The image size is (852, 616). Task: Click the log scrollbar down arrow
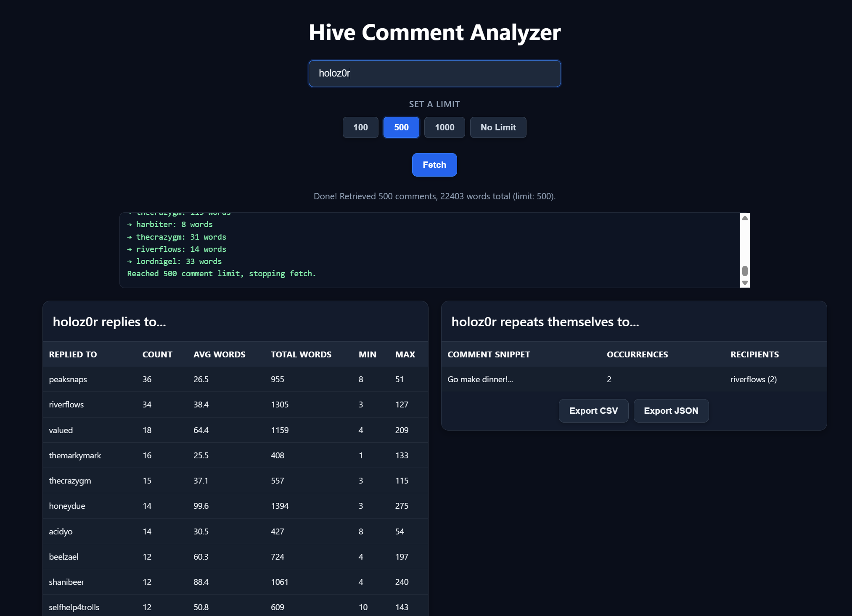(x=745, y=283)
